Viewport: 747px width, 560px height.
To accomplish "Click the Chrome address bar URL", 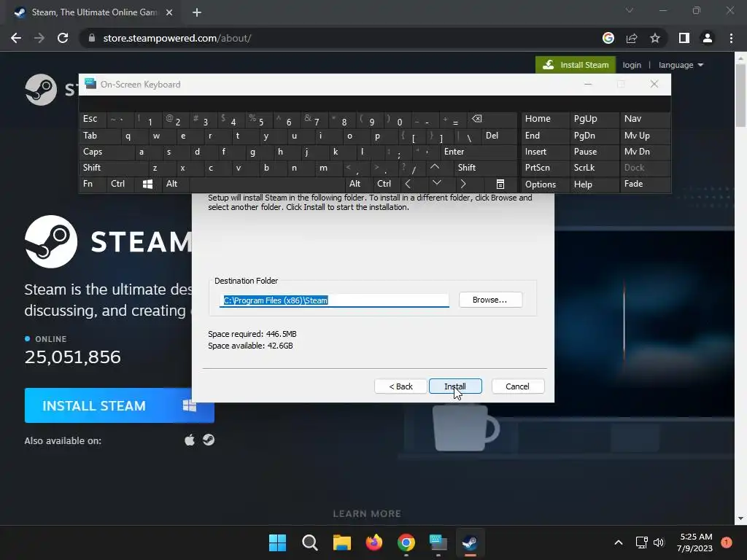I will coord(177,38).
